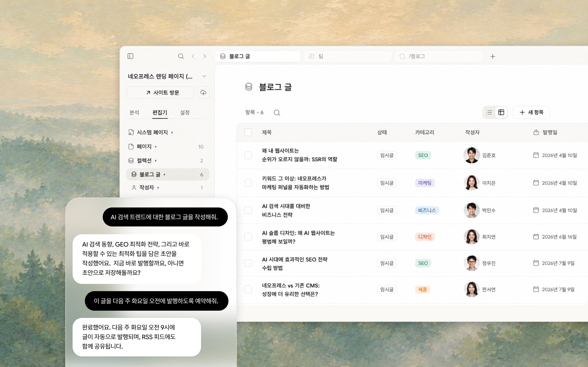The height and width of the screenshot is (367, 588).
Task: Click avatar of 최지연
Action: (471, 237)
